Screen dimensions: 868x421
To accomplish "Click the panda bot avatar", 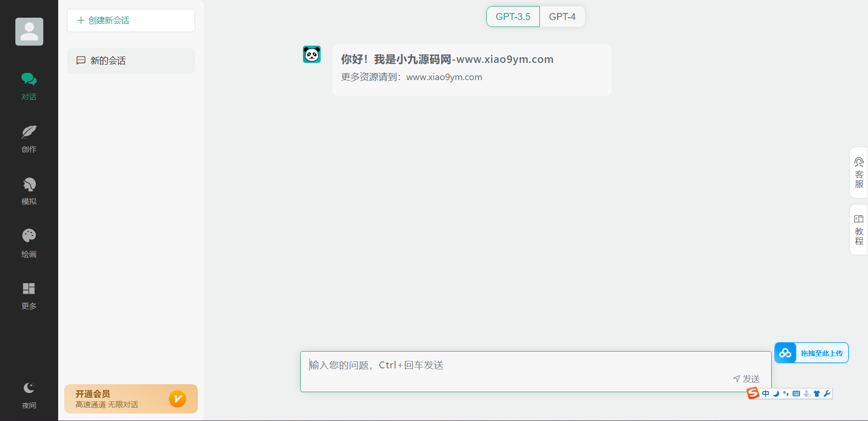I will (x=312, y=54).
